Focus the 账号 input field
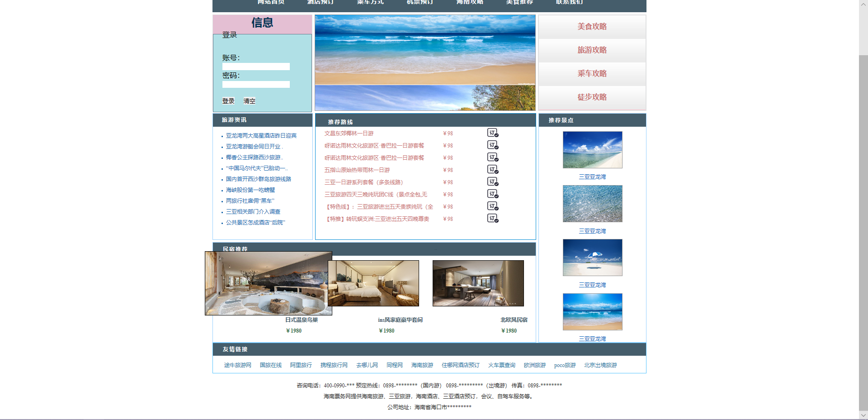 coord(256,67)
